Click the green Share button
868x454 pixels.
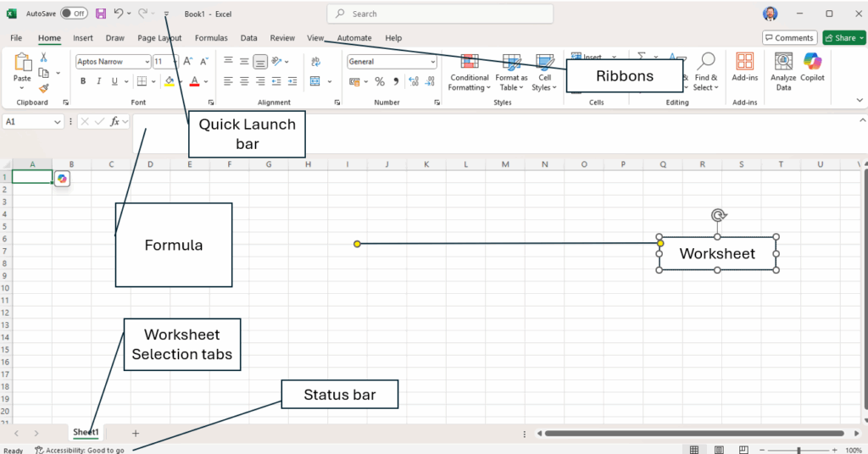tap(843, 37)
